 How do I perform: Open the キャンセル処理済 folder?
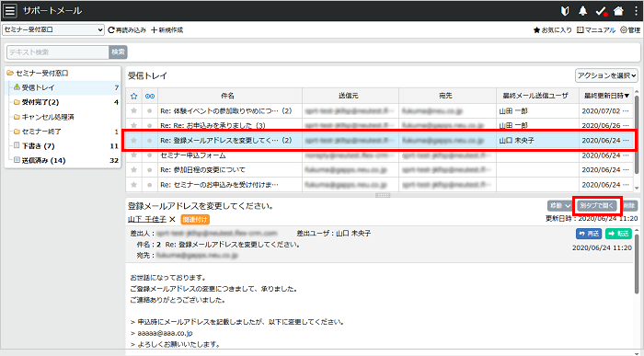click(48, 117)
